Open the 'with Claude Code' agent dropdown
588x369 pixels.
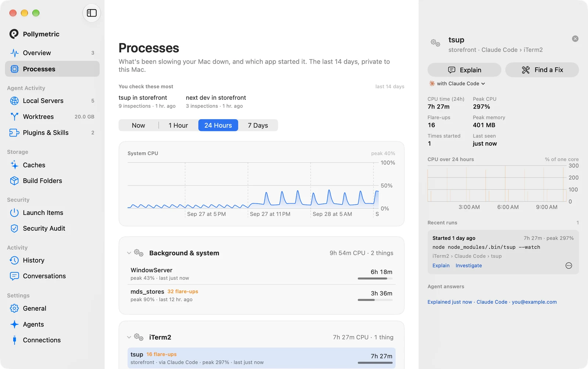(x=457, y=84)
